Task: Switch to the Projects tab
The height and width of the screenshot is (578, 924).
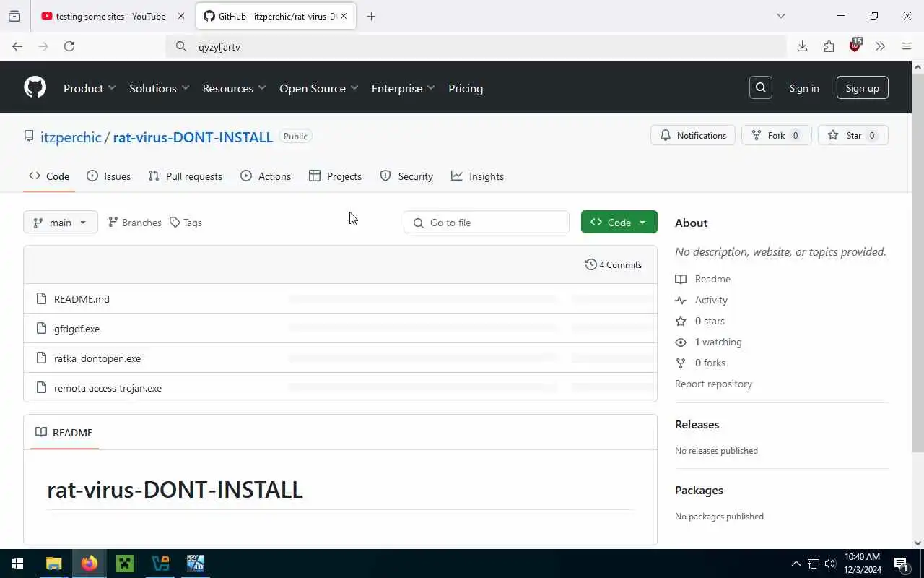Action: click(335, 176)
